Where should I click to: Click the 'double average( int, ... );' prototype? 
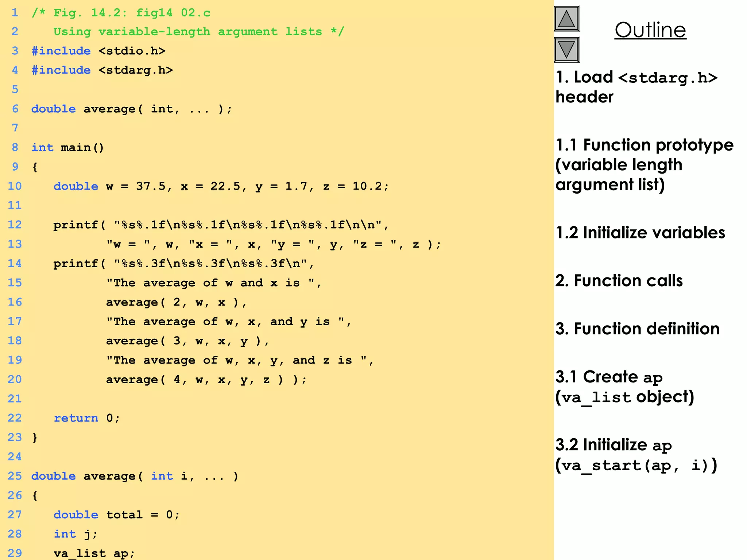point(131,109)
